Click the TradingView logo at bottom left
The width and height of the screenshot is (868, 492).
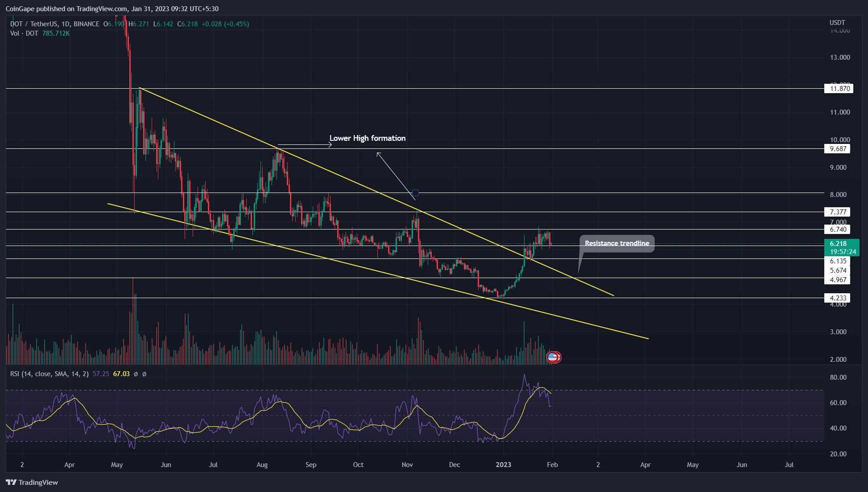coord(32,482)
